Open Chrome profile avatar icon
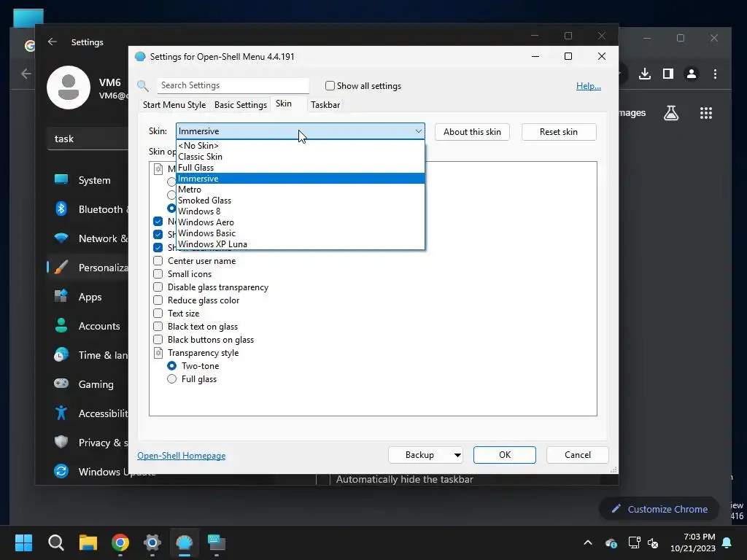 pos(692,74)
